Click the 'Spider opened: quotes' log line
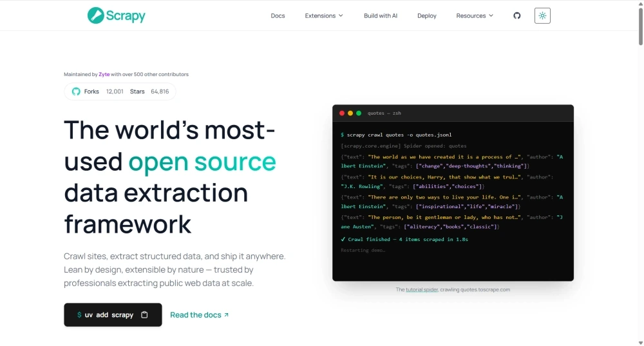The image size is (644, 346). coord(404,146)
